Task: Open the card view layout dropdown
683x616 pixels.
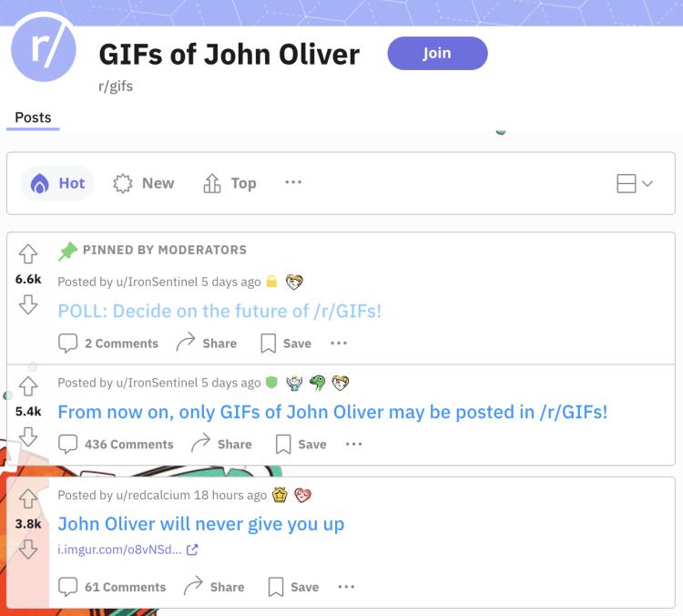Action: [635, 183]
